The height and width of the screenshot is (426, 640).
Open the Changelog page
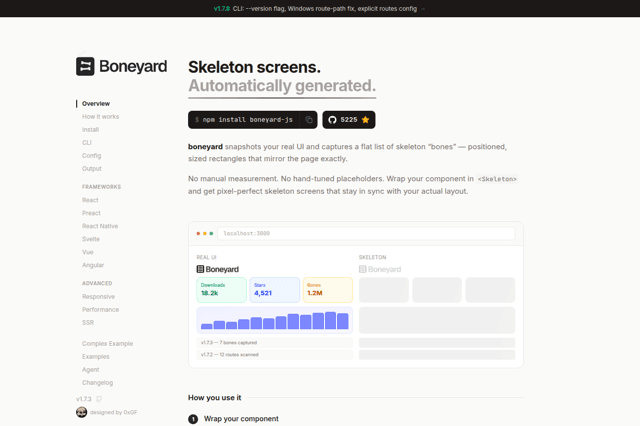tap(97, 383)
